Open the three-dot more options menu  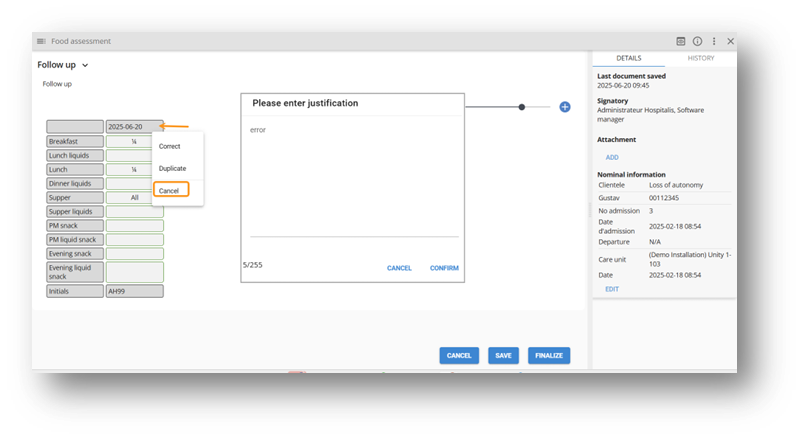click(x=714, y=41)
